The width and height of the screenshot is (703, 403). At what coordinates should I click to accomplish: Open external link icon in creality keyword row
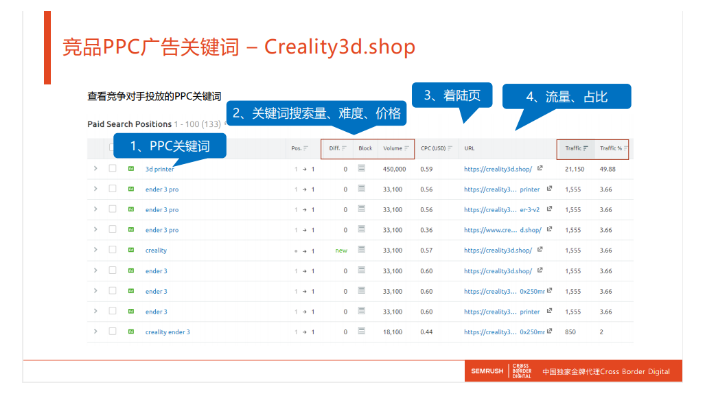coord(540,250)
